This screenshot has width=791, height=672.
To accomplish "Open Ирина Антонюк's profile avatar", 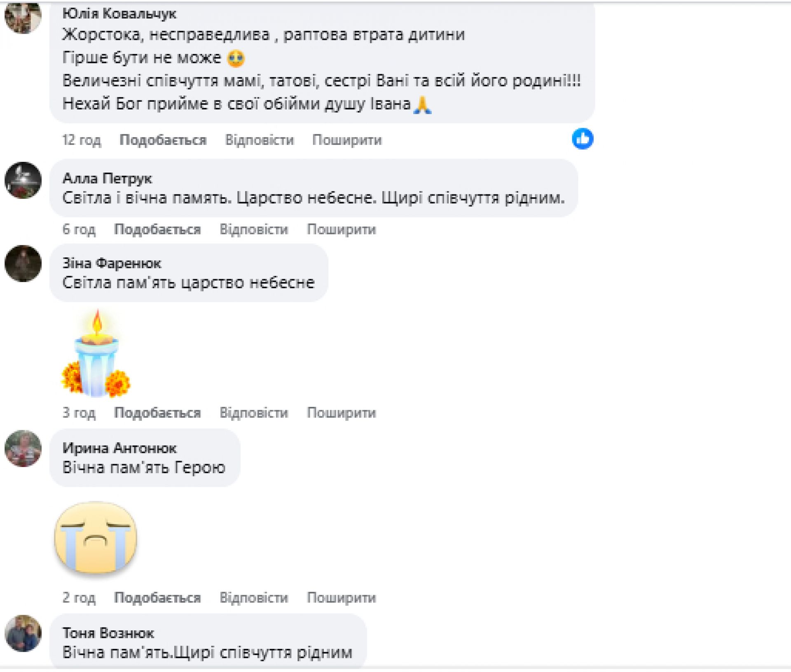I will point(23,448).
